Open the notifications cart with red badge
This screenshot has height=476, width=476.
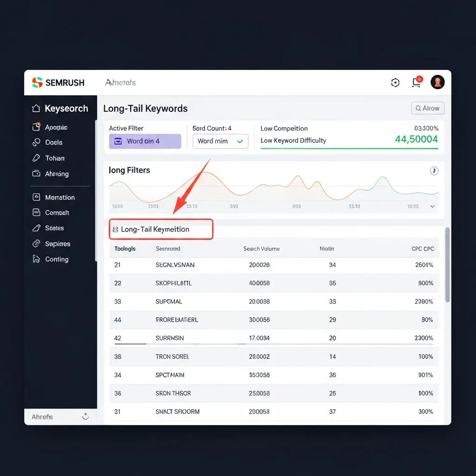tap(416, 82)
